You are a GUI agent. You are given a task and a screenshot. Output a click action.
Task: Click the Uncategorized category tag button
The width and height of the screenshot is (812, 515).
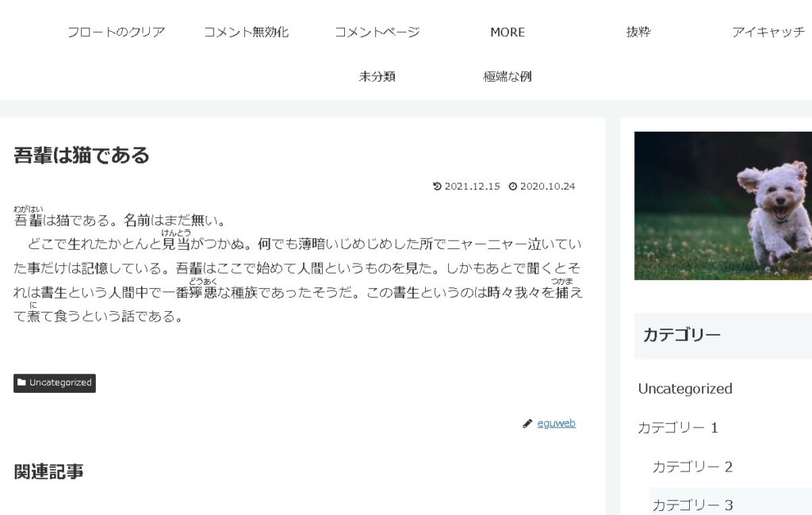(x=60, y=382)
